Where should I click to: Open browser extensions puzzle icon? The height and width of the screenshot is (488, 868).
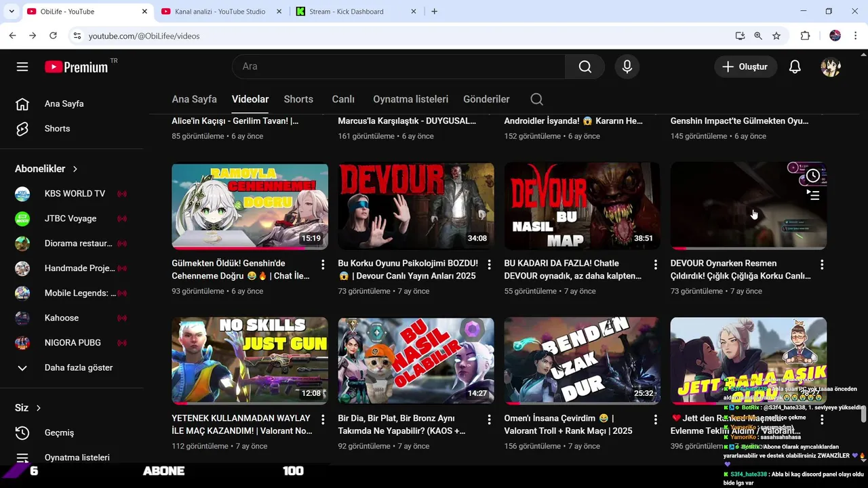pos(806,36)
